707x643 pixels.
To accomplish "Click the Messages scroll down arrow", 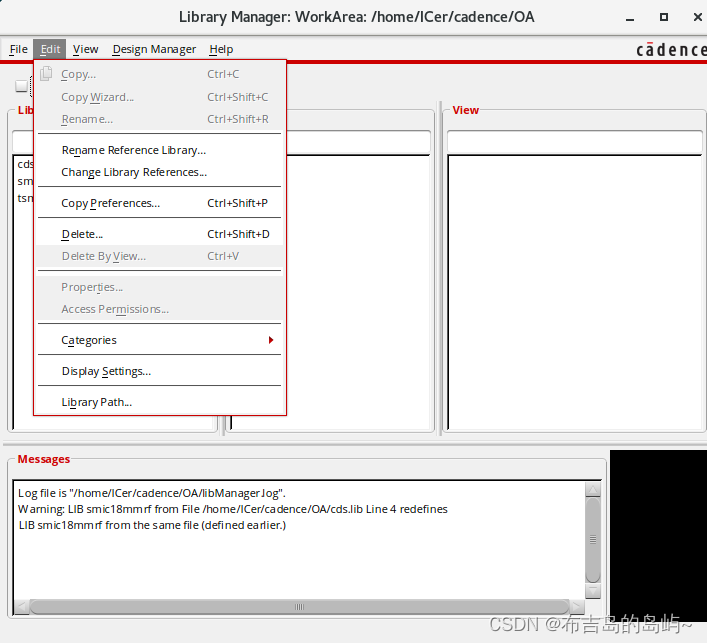I will click(593, 589).
